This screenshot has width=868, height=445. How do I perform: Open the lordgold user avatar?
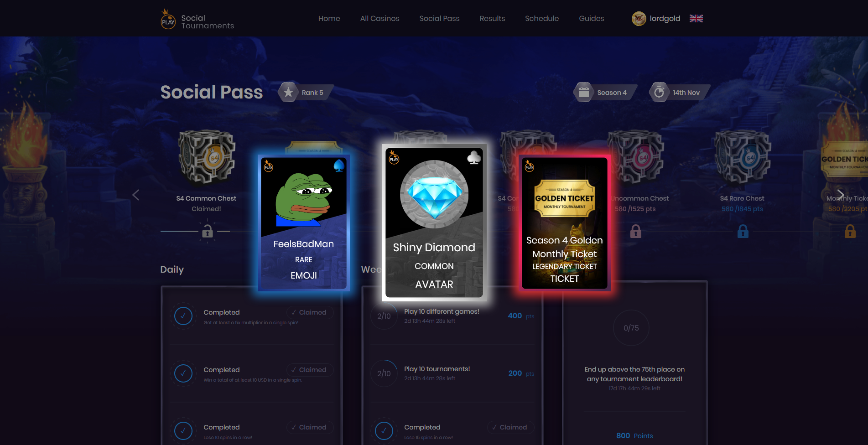[x=639, y=19]
